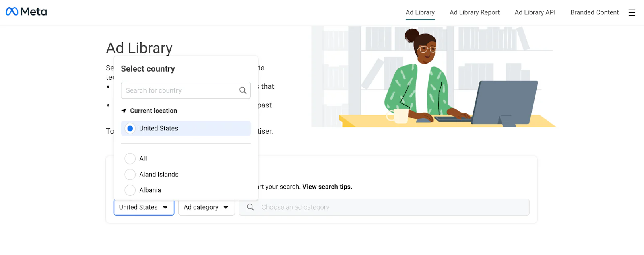Click the search icon in ad category field

(x=250, y=207)
